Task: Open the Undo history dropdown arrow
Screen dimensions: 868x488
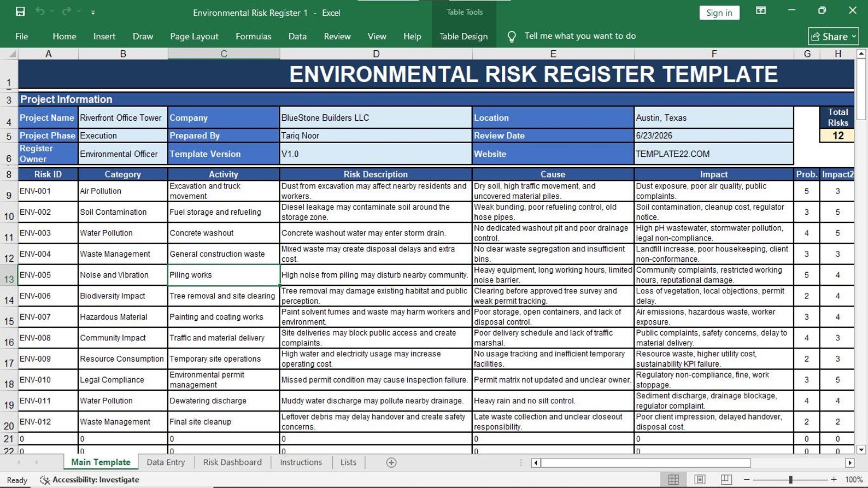Action: [x=52, y=11]
